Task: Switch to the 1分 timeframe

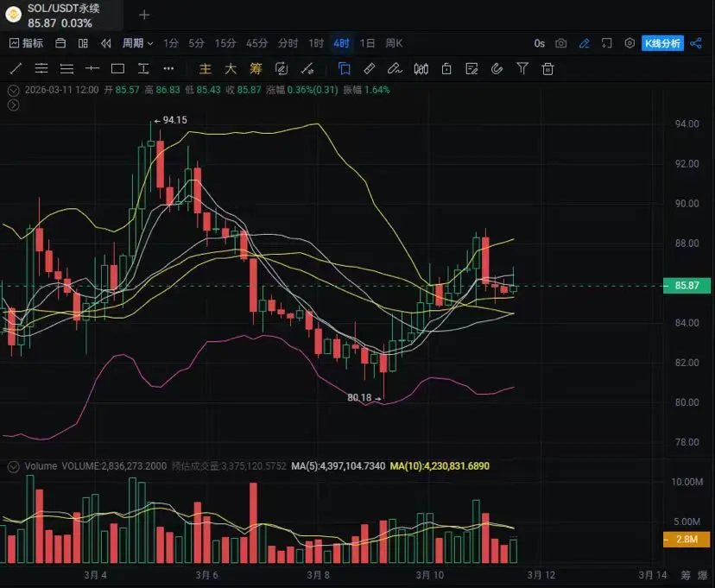Action: (171, 43)
